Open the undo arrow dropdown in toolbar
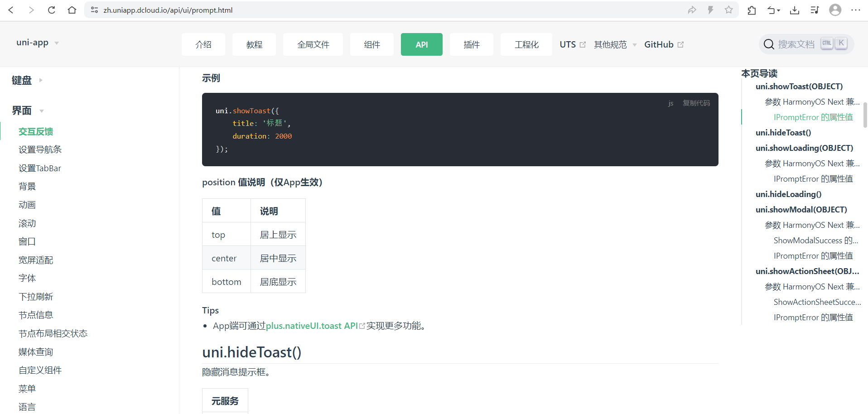 pyautogui.click(x=773, y=10)
